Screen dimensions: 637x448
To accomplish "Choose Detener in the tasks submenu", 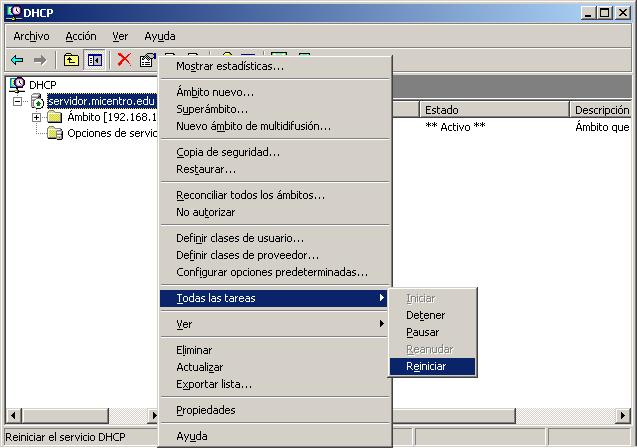I will pyautogui.click(x=426, y=315).
